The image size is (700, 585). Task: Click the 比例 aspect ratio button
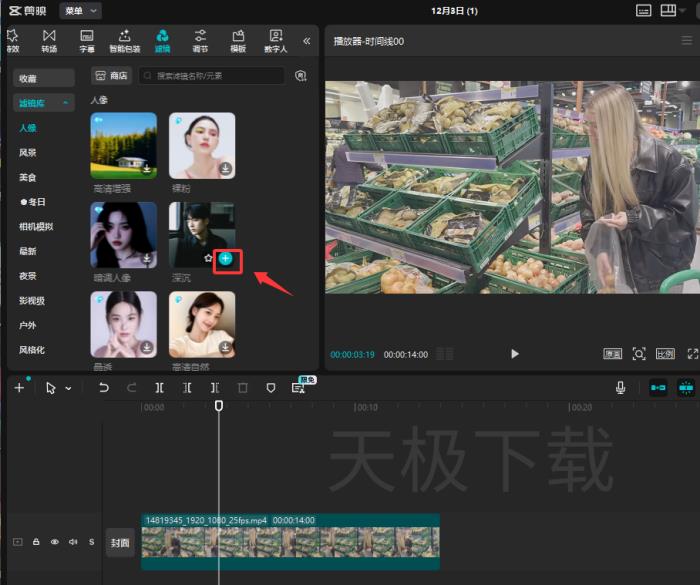664,354
